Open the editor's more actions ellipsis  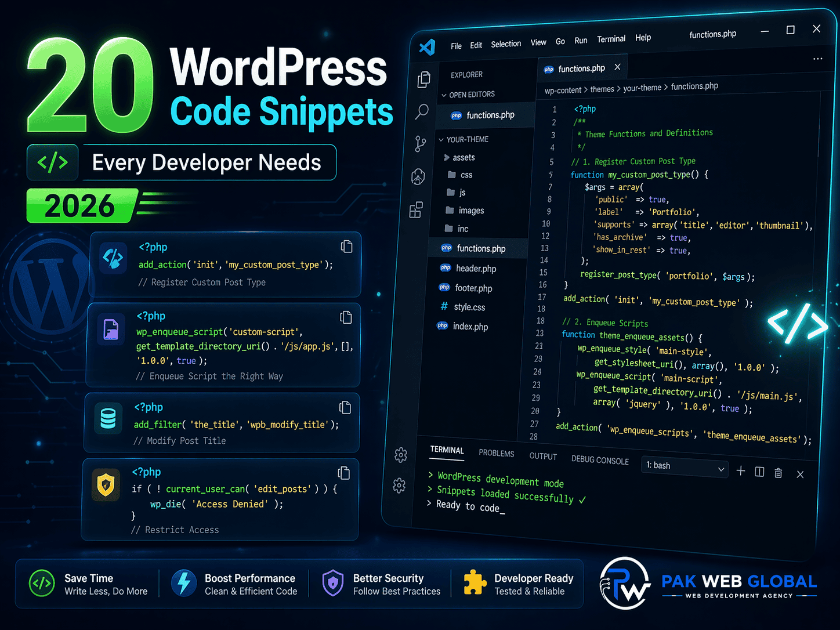(818, 59)
